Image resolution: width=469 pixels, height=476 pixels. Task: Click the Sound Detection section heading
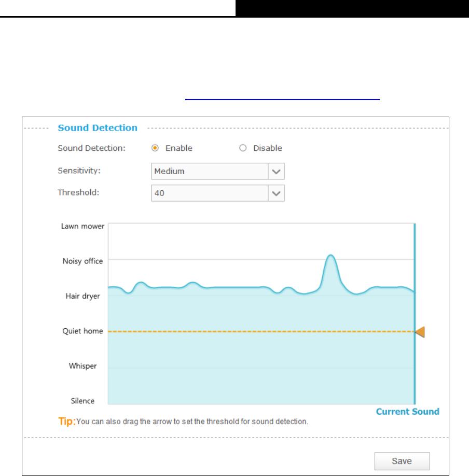98,128
